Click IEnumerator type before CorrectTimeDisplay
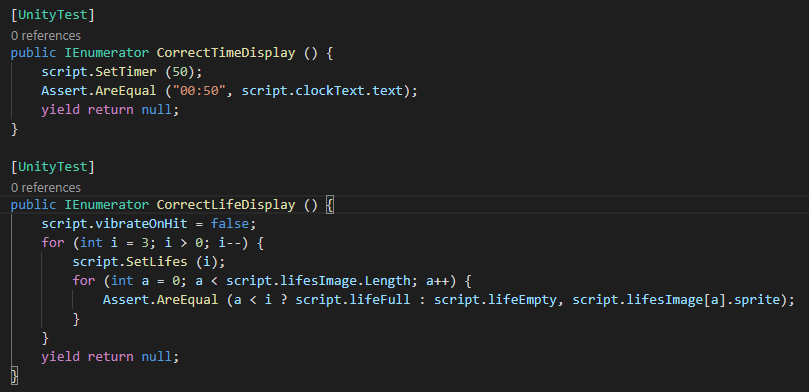The image size is (809, 392). (x=107, y=53)
